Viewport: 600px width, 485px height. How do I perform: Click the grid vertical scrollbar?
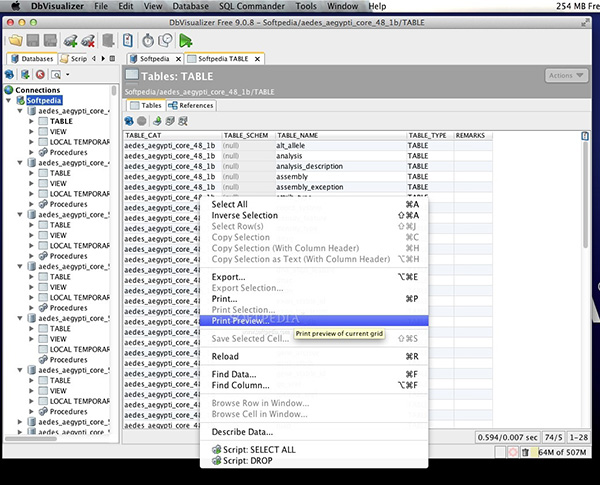coord(585,195)
